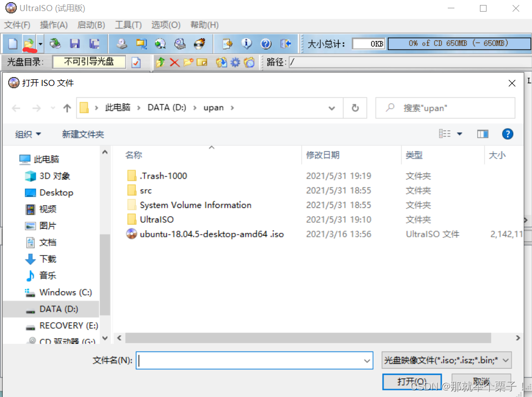Image resolution: width=532 pixels, height=397 pixels.
Task: Select System Volume Information folder
Action: 190,205
